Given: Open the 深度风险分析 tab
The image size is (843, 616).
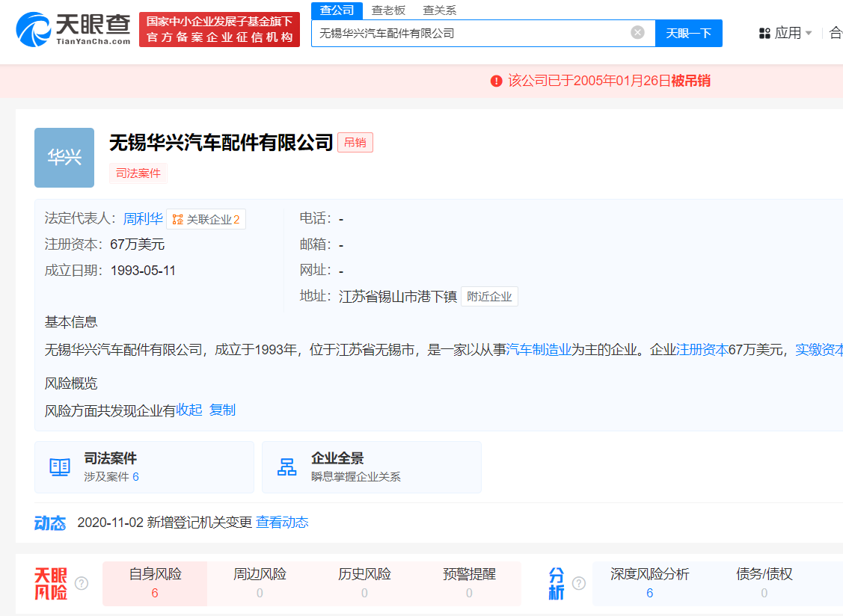Looking at the screenshot, I should click(649, 584).
